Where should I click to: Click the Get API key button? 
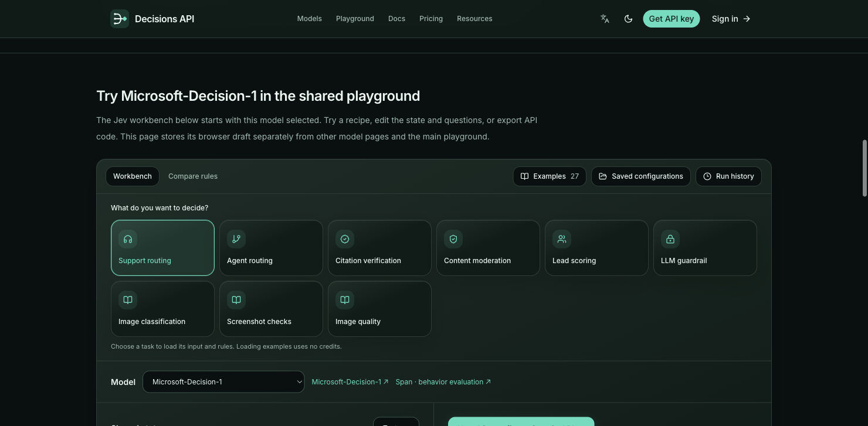(x=671, y=19)
